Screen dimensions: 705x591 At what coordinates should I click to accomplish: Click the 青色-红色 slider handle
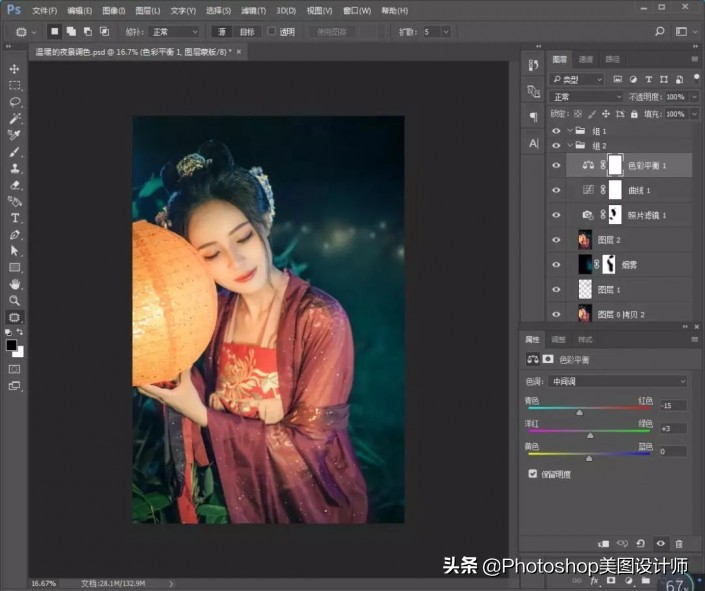[x=580, y=412]
